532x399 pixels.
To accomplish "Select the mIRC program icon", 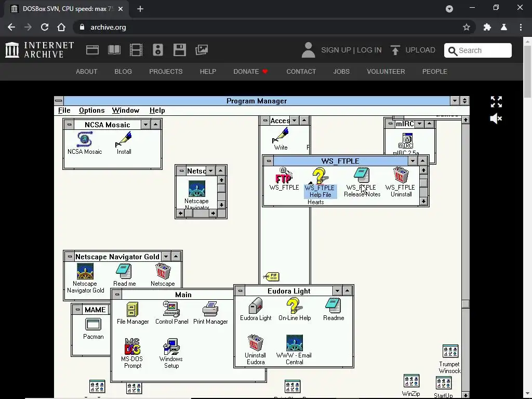I will [x=407, y=140].
